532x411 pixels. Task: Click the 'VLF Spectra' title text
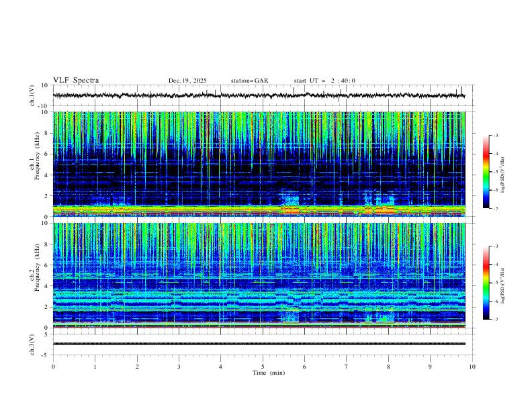[76, 81]
